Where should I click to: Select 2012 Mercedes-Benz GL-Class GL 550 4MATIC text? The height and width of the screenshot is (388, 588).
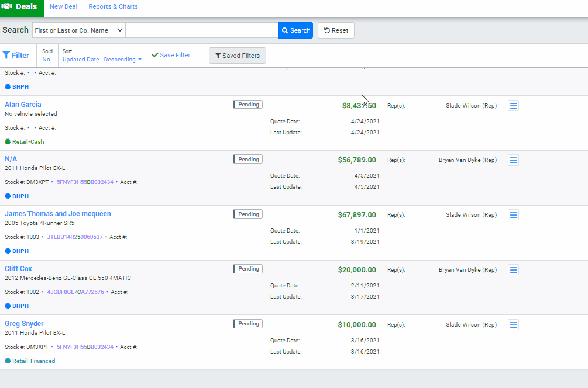[68, 278]
